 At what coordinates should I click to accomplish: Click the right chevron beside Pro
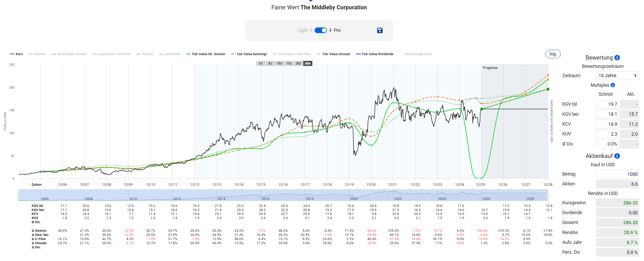pyautogui.click(x=330, y=30)
